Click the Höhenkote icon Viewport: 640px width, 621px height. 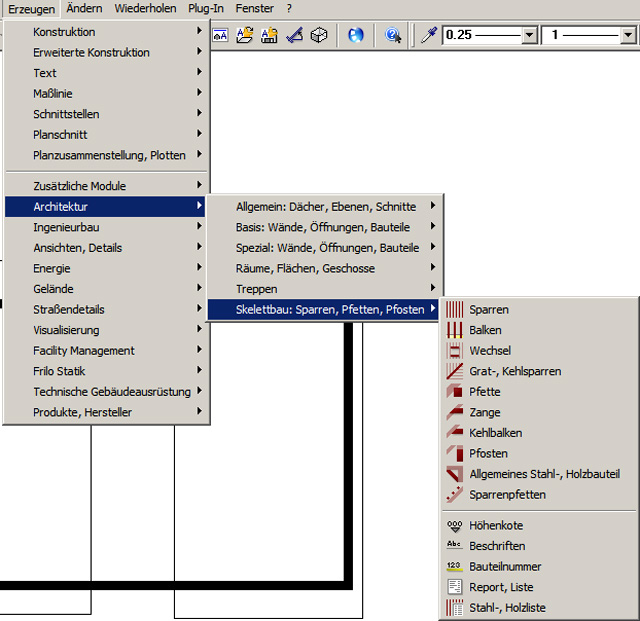coord(454,526)
